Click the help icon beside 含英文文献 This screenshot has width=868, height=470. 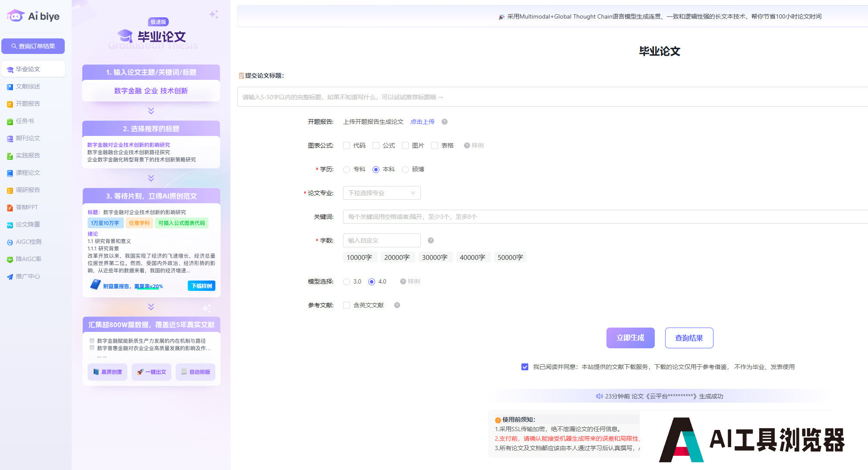(397, 305)
